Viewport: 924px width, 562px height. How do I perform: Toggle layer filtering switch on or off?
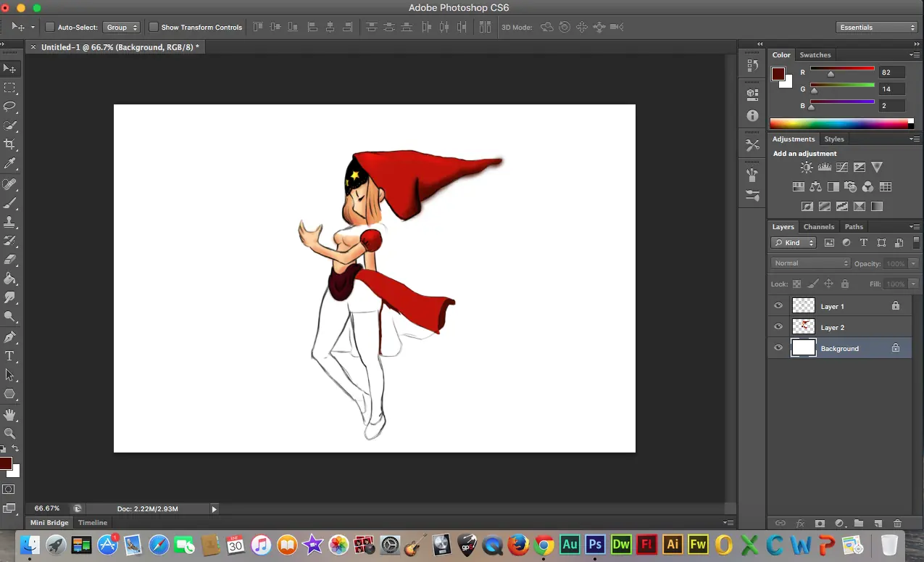tap(917, 242)
